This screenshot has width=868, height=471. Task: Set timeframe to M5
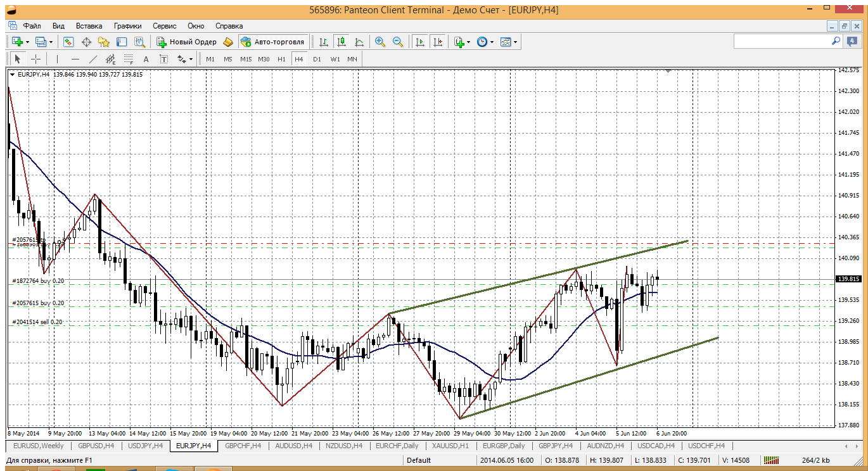tap(228, 59)
